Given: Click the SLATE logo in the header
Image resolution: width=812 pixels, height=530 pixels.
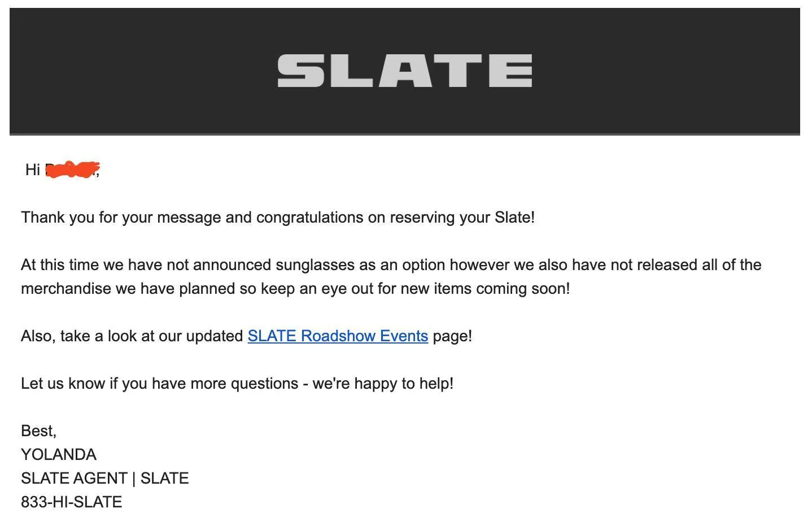Looking at the screenshot, I should (404, 71).
